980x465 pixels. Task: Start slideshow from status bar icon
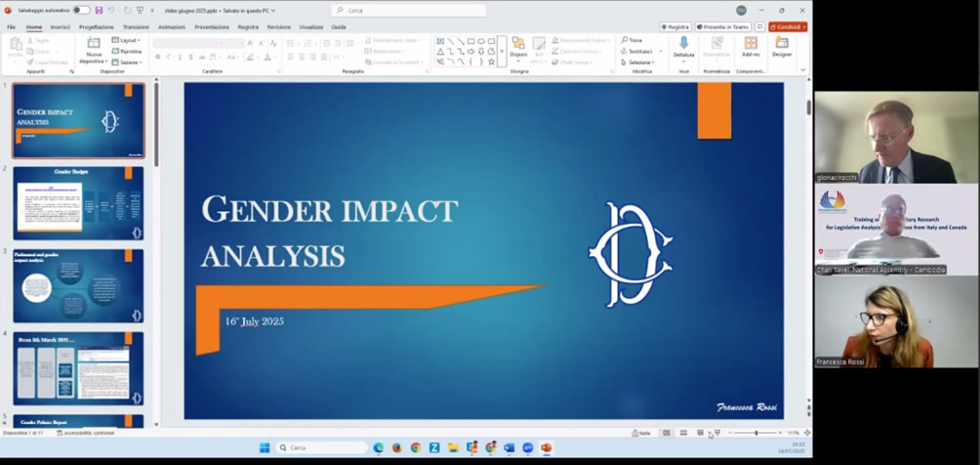pos(716,433)
